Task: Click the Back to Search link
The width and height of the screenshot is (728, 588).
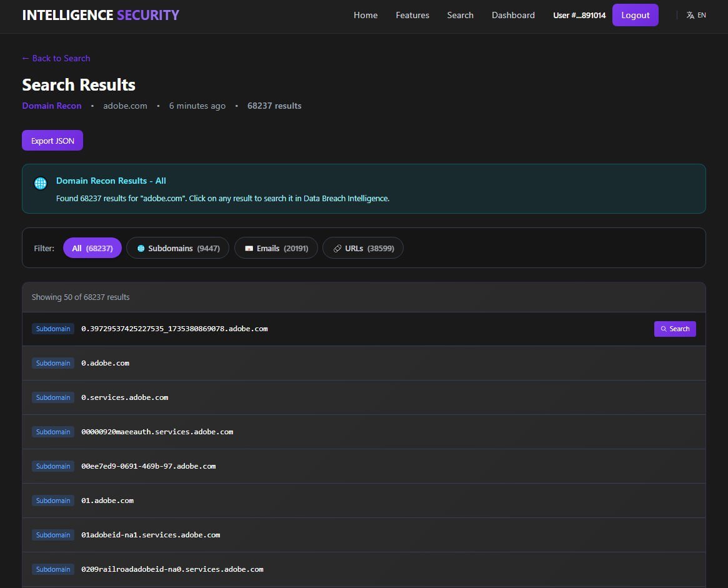Action: coord(56,59)
